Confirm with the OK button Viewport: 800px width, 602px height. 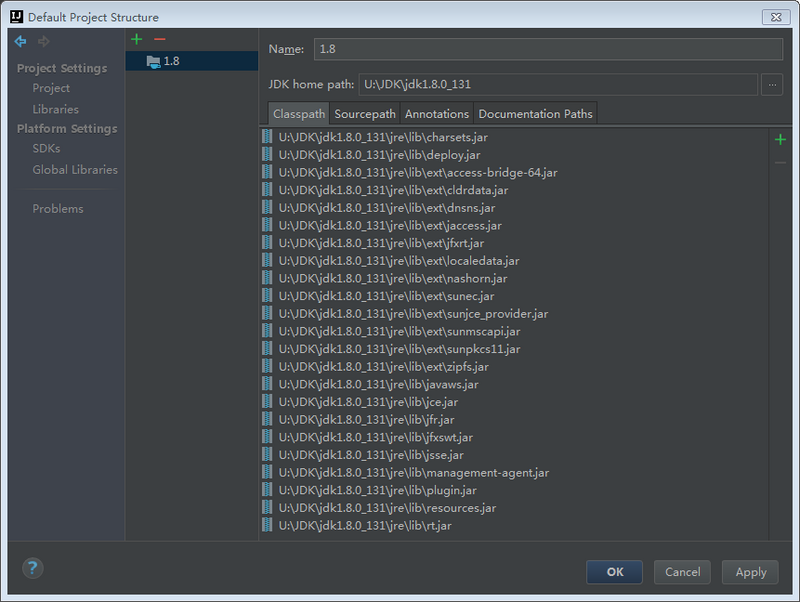(x=614, y=572)
